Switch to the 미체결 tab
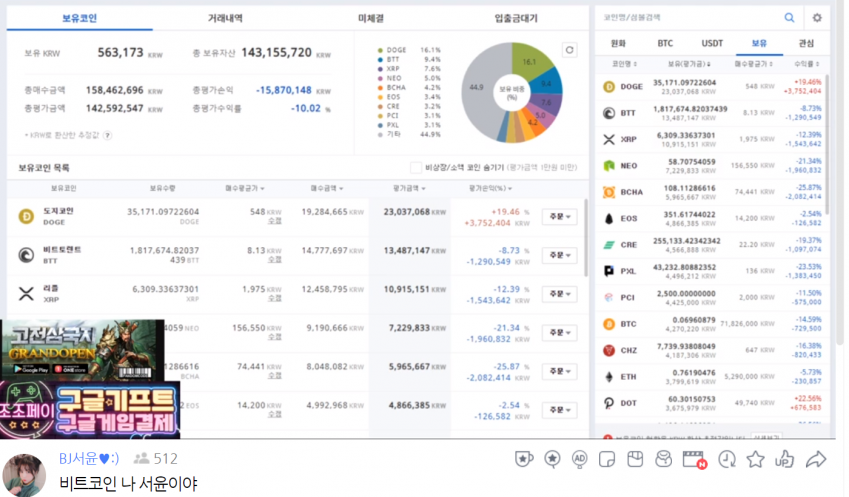This screenshot has height=497, width=849. tap(371, 18)
